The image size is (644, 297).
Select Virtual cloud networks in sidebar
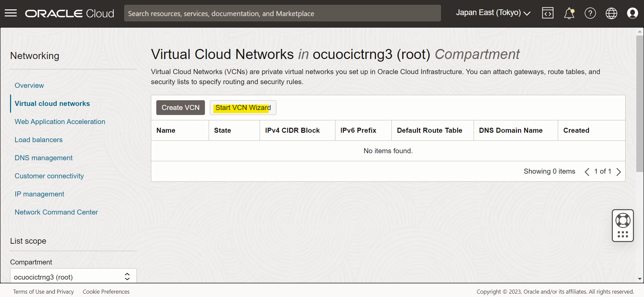pos(52,104)
